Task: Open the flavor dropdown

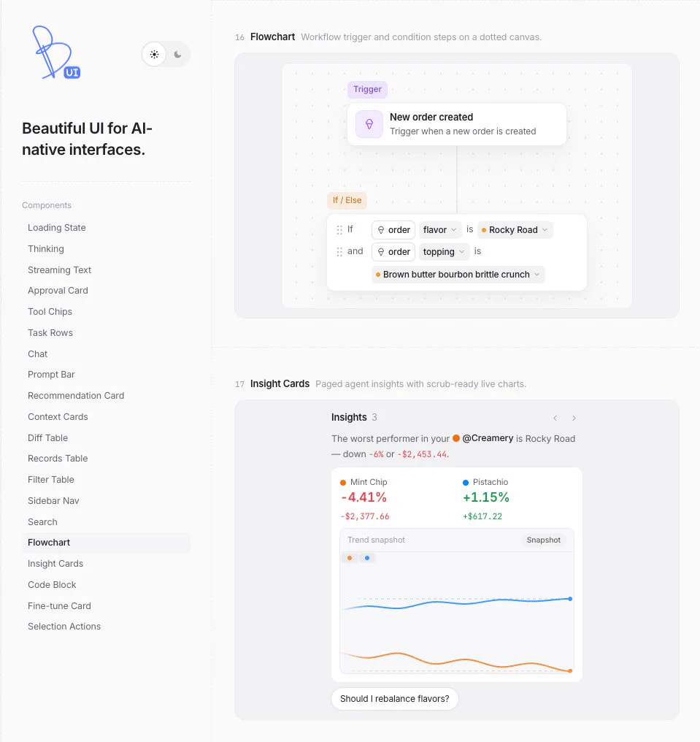Action: pyautogui.click(x=440, y=230)
